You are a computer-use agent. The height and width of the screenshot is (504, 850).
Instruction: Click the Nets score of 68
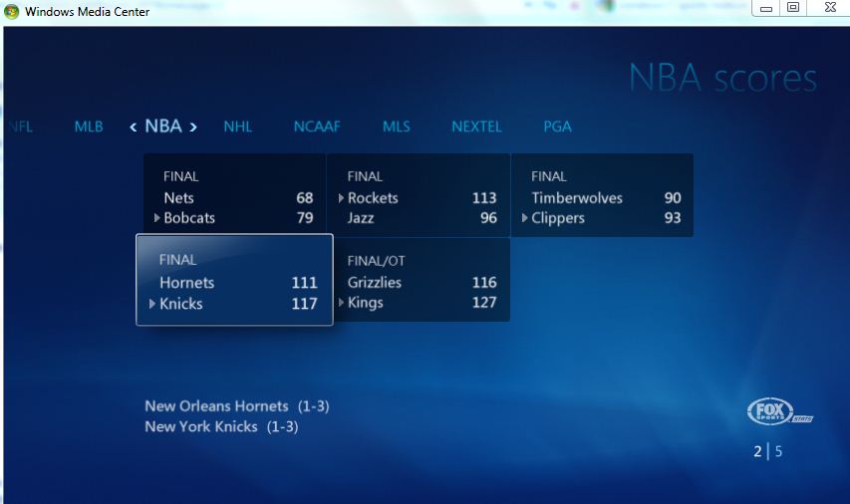[x=305, y=198]
